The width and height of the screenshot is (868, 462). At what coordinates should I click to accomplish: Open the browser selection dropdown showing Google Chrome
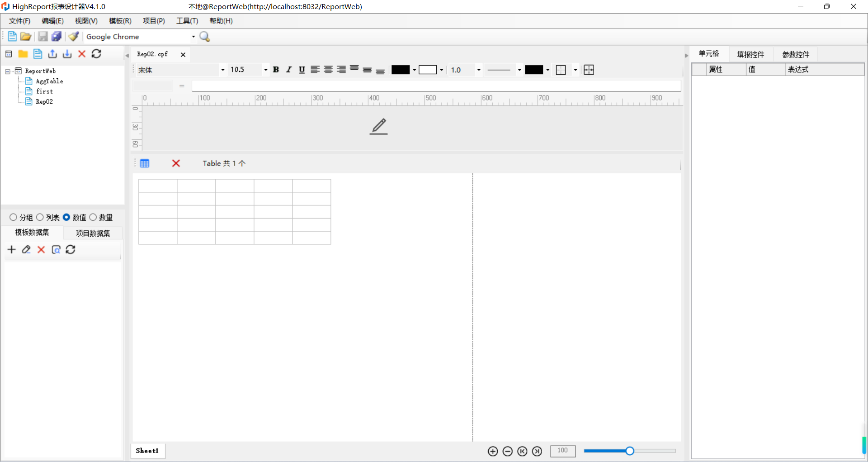(193, 37)
